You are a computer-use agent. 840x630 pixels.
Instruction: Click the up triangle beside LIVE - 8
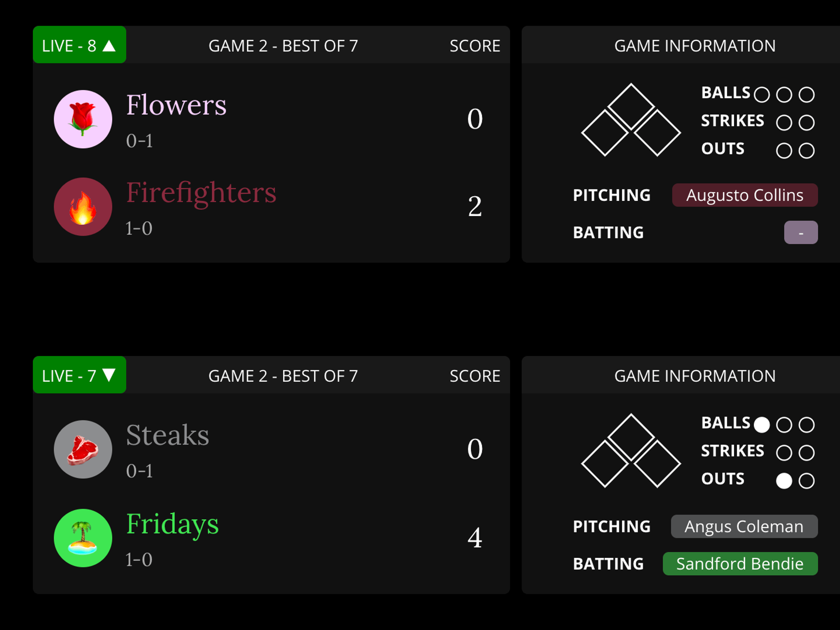(x=109, y=45)
